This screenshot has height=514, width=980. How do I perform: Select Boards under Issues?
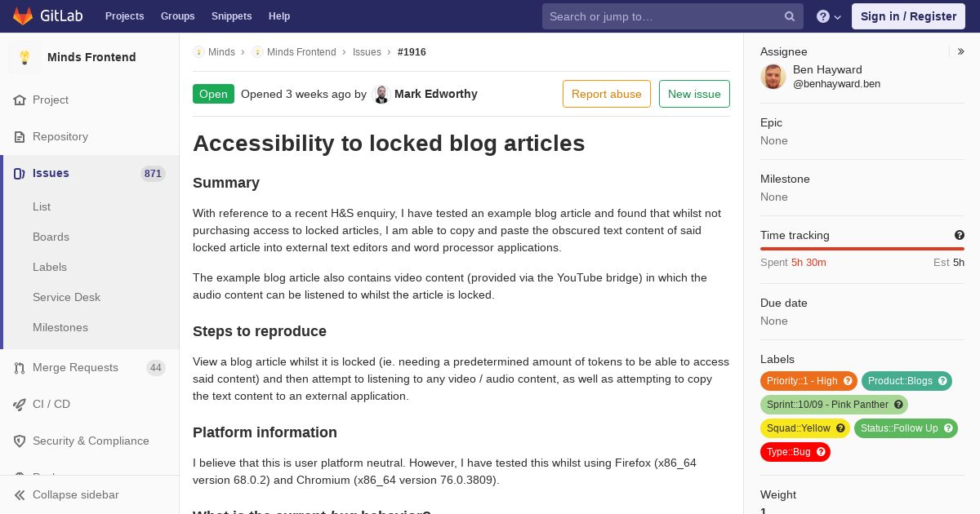tap(51, 237)
